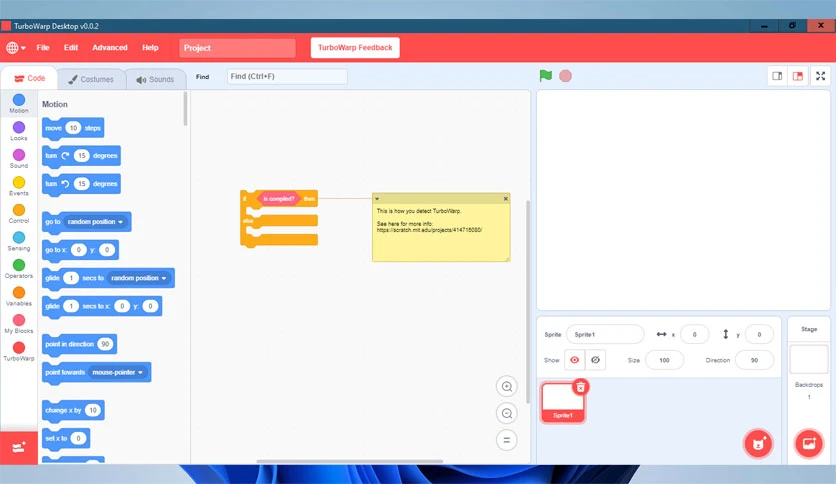
Task: Click the set x to 0 block
Action: click(66, 439)
